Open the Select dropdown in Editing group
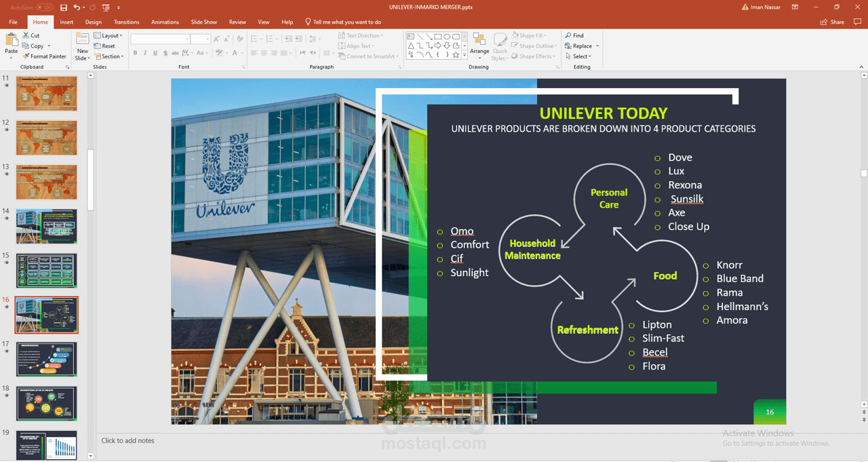 click(x=578, y=56)
